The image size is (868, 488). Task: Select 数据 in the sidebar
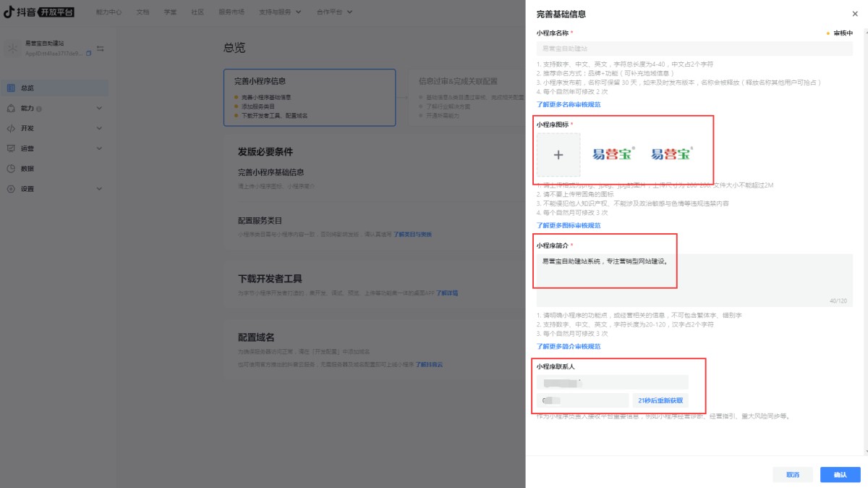(55, 169)
